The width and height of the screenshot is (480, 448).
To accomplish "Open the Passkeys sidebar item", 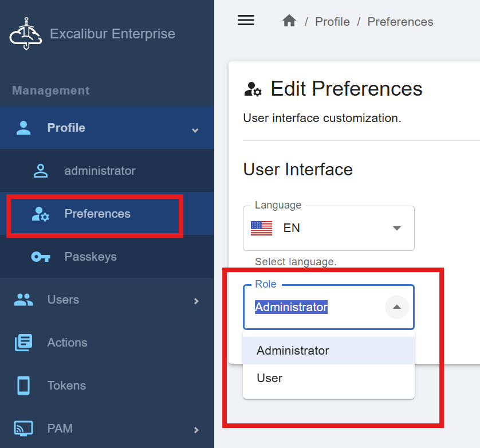I will pos(107,257).
